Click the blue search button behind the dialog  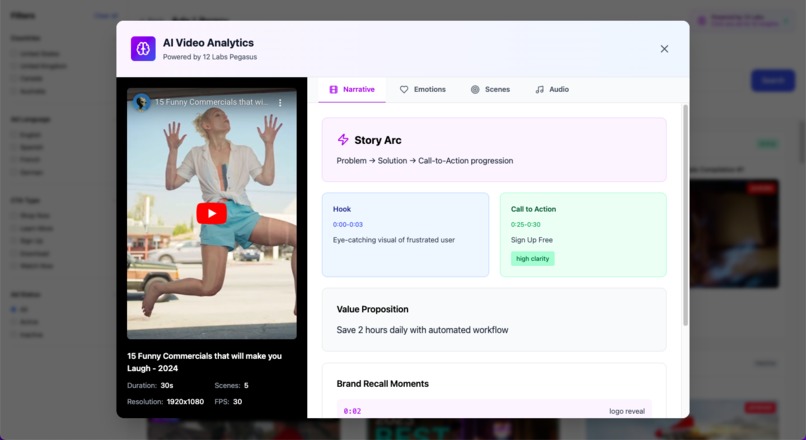(773, 81)
